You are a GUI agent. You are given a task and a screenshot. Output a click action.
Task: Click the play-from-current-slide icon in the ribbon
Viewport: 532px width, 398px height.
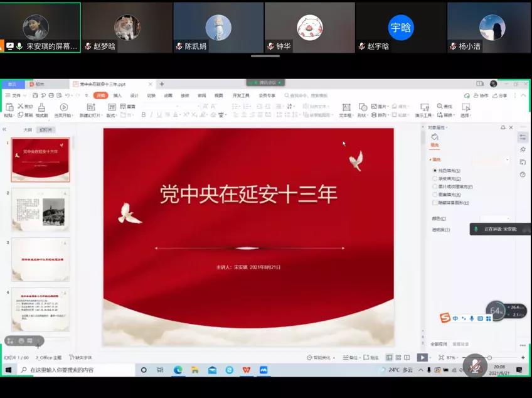point(63,108)
